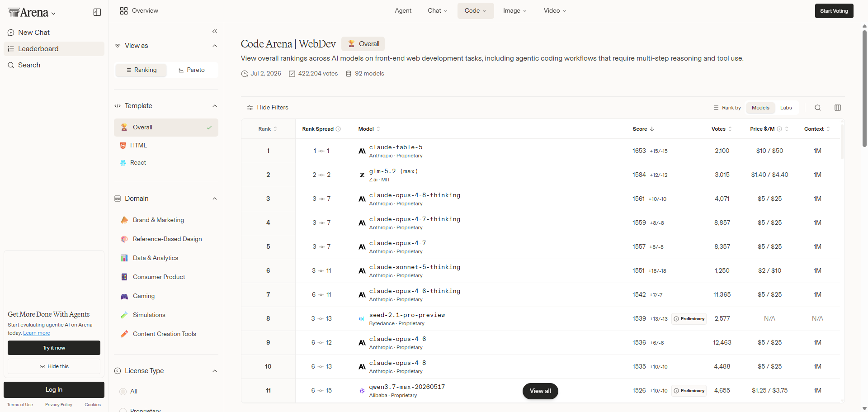Click the Price $/M info icon
This screenshot has width=868, height=412.
(779, 129)
